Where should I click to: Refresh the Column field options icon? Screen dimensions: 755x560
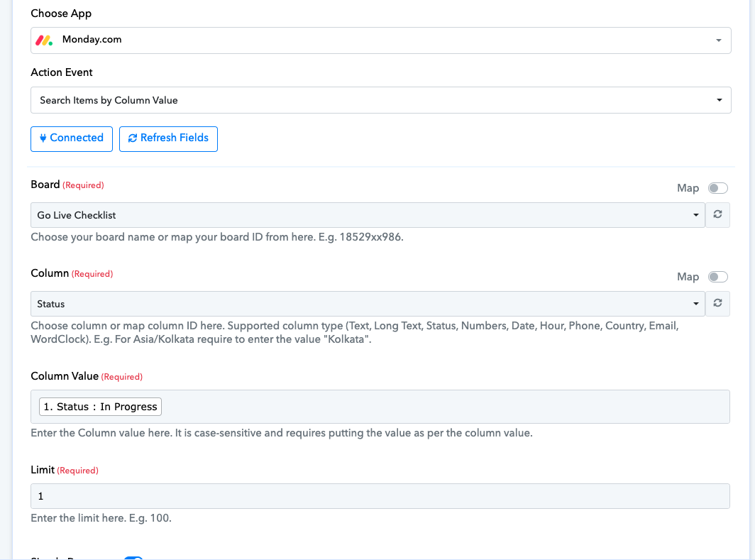pos(717,303)
